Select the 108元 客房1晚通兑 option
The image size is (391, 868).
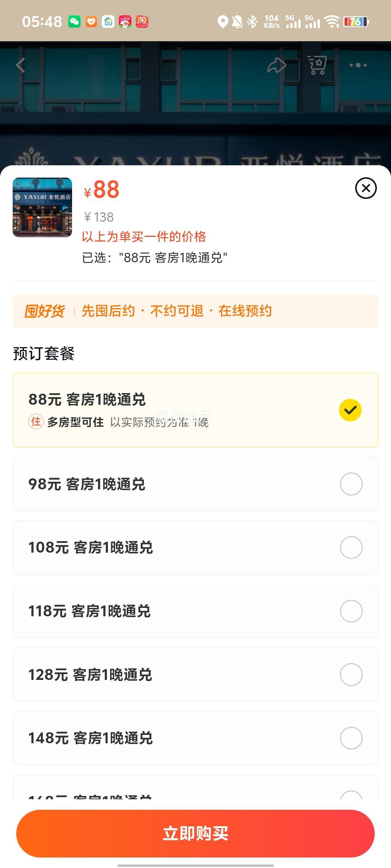[x=195, y=548]
